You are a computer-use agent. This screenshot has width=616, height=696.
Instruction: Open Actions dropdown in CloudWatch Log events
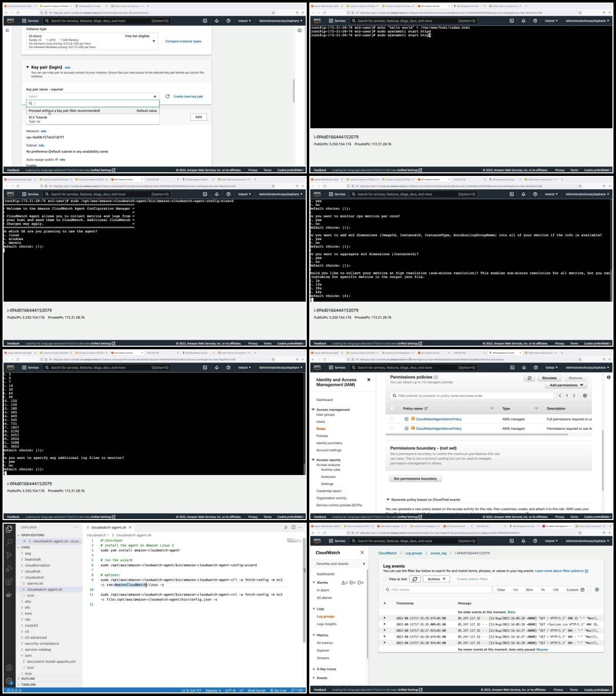tap(437, 579)
